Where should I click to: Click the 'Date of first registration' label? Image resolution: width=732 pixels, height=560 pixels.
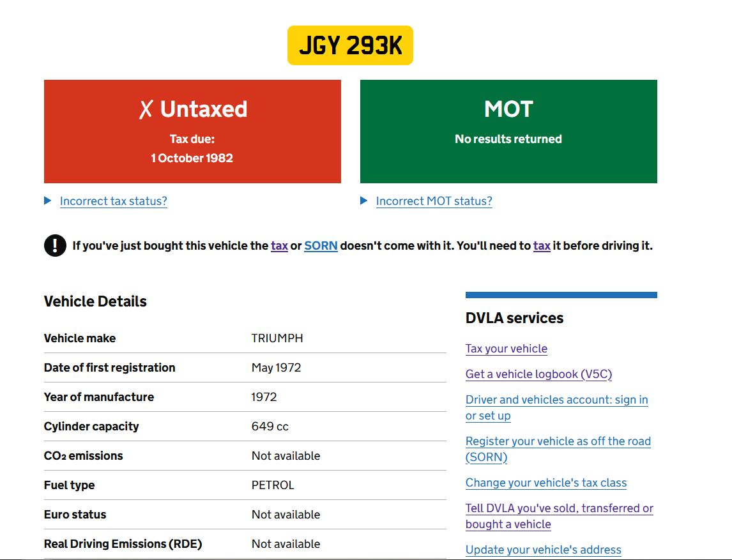[x=110, y=368]
